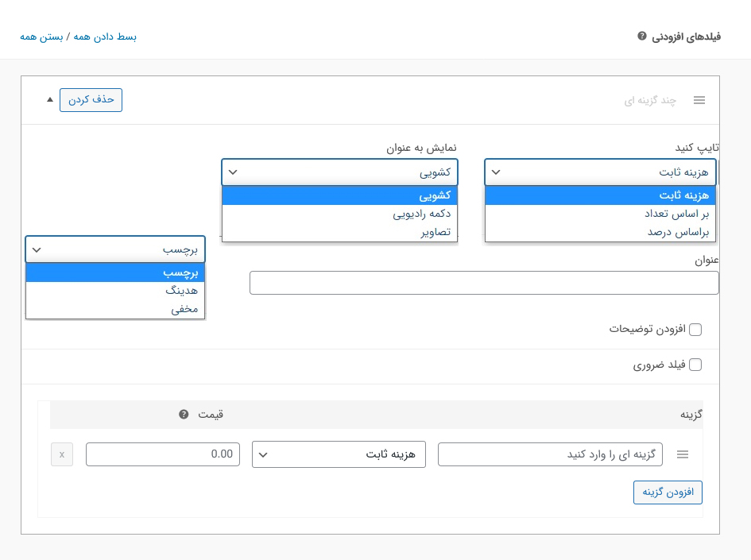Image resolution: width=751 pixels, height=560 pixels.
Task: Open the option price type هزینه ثابت dropdown
Action: [x=339, y=454]
